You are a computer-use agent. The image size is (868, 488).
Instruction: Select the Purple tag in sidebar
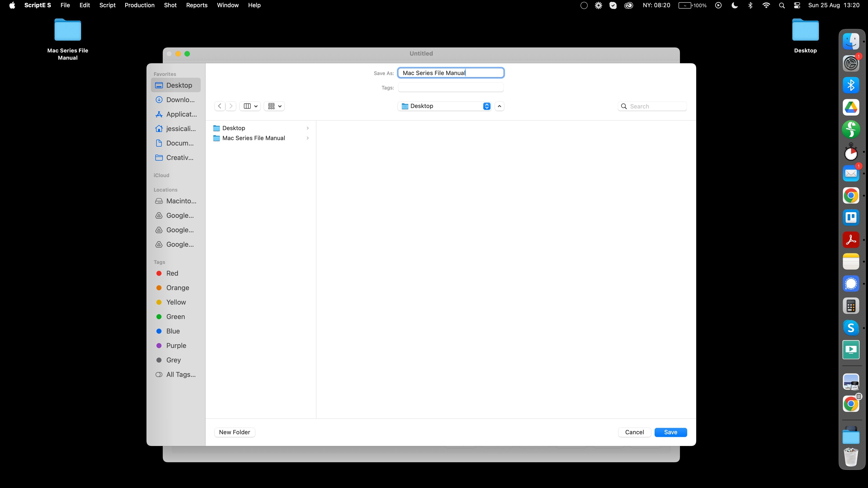click(176, 345)
